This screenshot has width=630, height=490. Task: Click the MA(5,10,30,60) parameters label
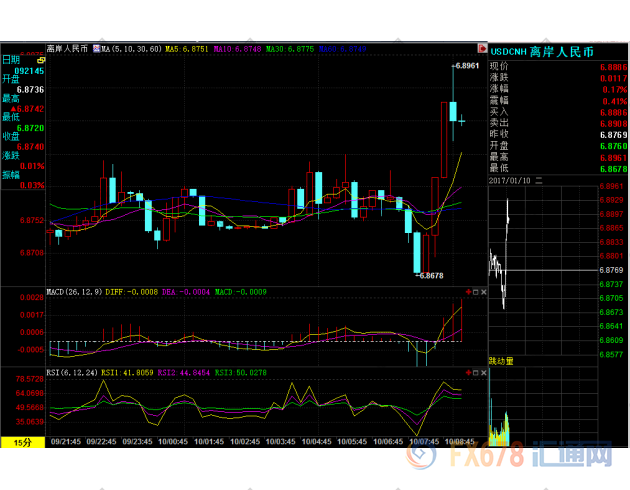[131, 48]
